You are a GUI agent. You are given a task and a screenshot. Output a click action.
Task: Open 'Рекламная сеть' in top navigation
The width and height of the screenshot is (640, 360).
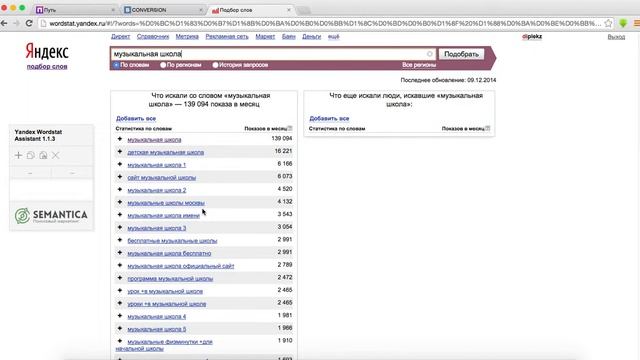pyautogui.click(x=227, y=37)
